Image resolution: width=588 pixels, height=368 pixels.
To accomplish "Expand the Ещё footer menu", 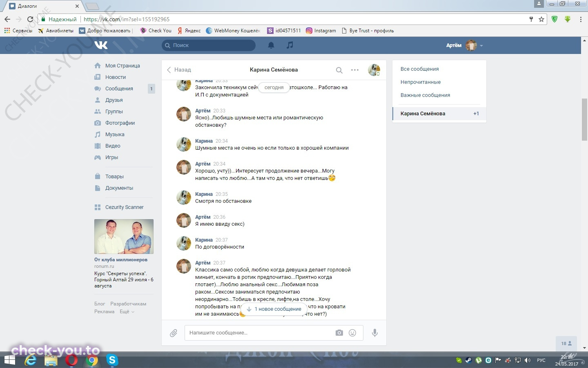I will point(127,312).
